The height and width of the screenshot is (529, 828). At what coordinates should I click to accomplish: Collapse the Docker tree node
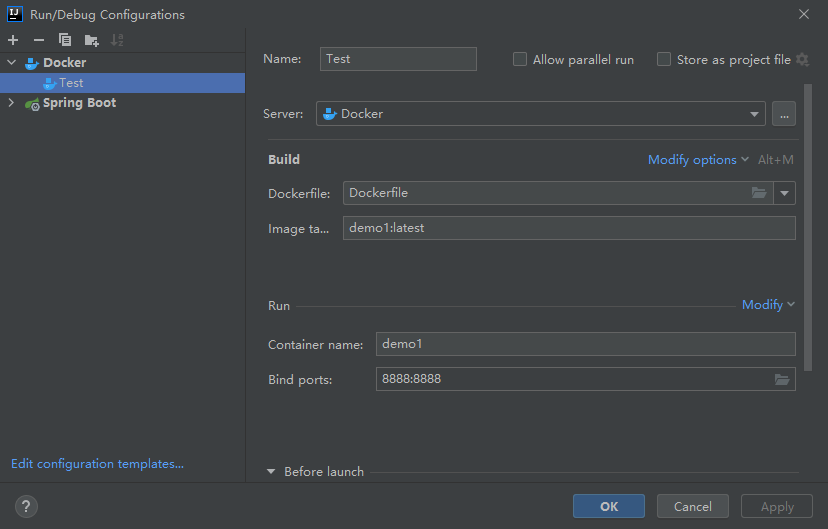[12, 62]
